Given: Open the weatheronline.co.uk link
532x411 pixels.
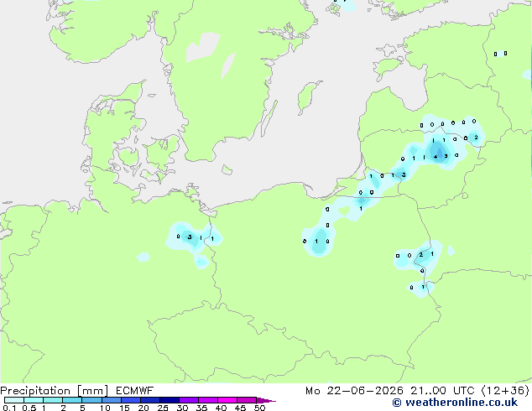Looking at the screenshot, I should pyautogui.click(x=455, y=403).
